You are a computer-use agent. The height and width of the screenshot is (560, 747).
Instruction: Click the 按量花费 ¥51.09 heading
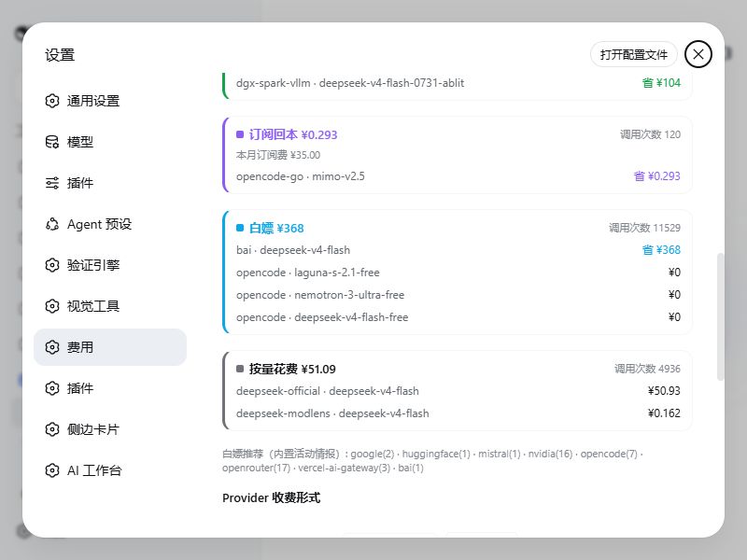click(292, 369)
